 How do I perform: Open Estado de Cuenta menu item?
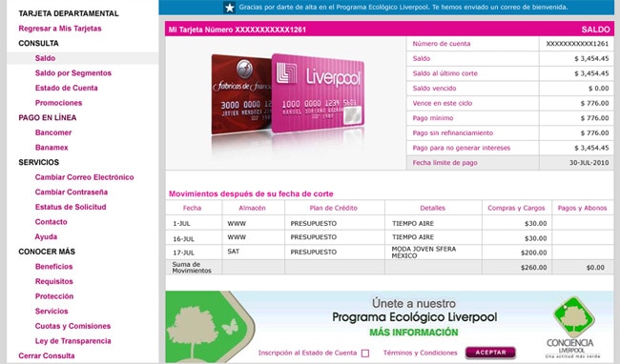click(67, 88)
